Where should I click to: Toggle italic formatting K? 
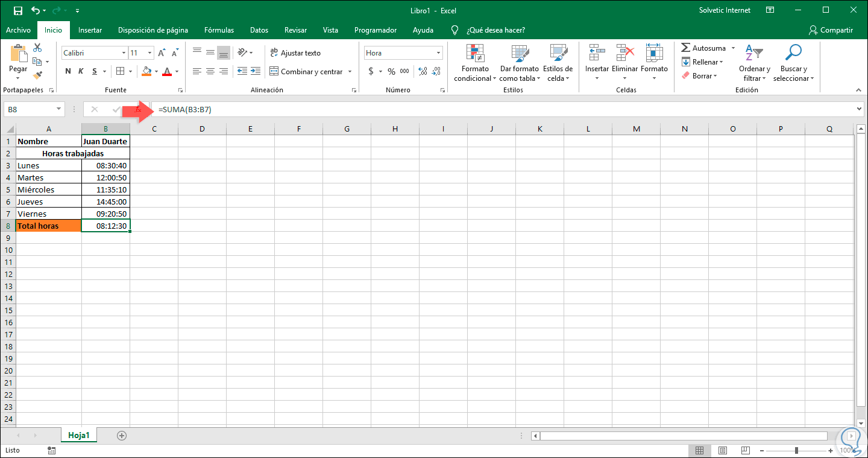[x=81, y=71]
